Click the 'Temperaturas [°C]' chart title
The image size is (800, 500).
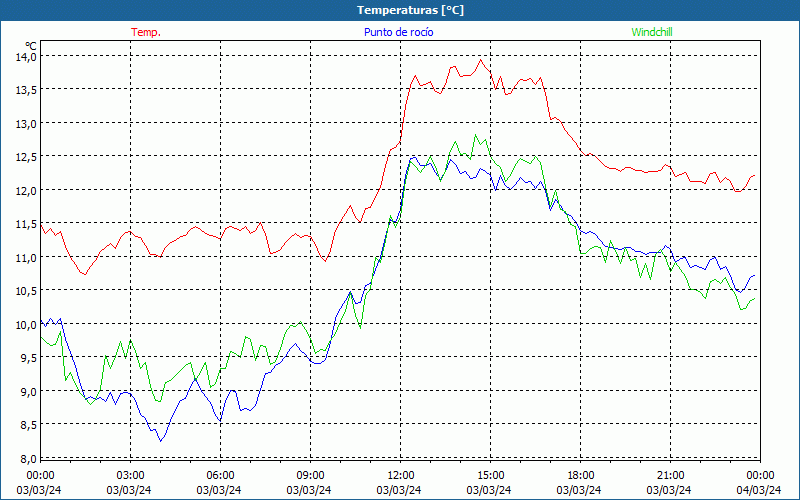pos(410,10)
